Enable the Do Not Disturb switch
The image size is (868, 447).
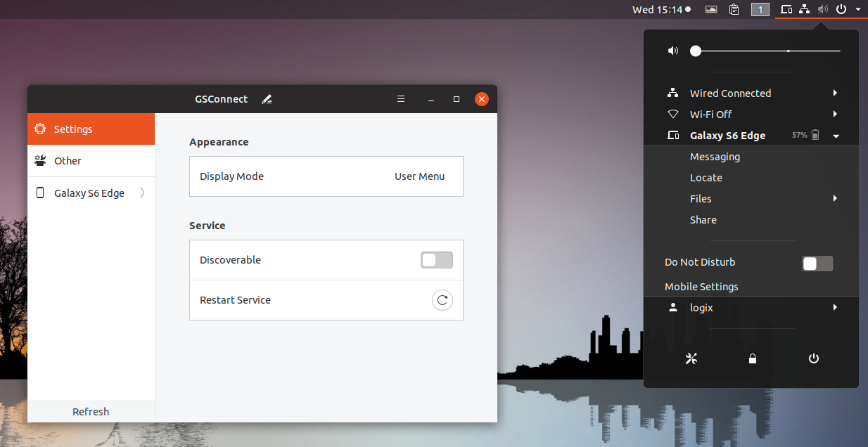click(x=817, y=264)
